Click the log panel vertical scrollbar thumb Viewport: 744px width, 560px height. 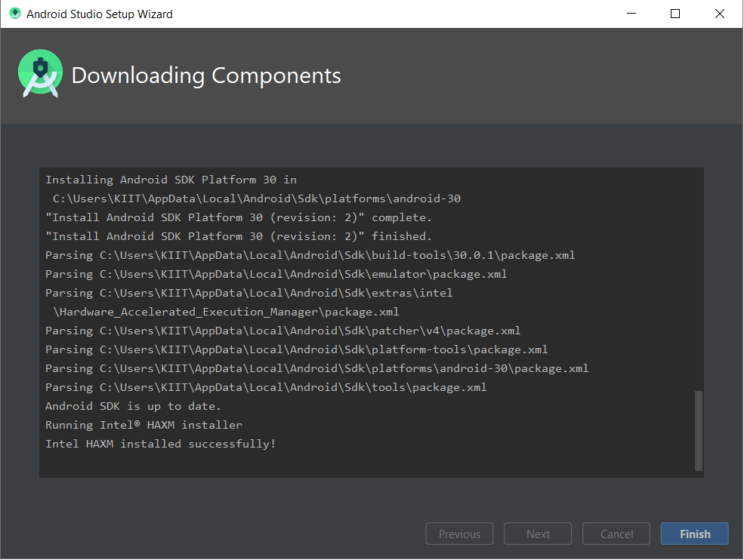pos(699,430)
